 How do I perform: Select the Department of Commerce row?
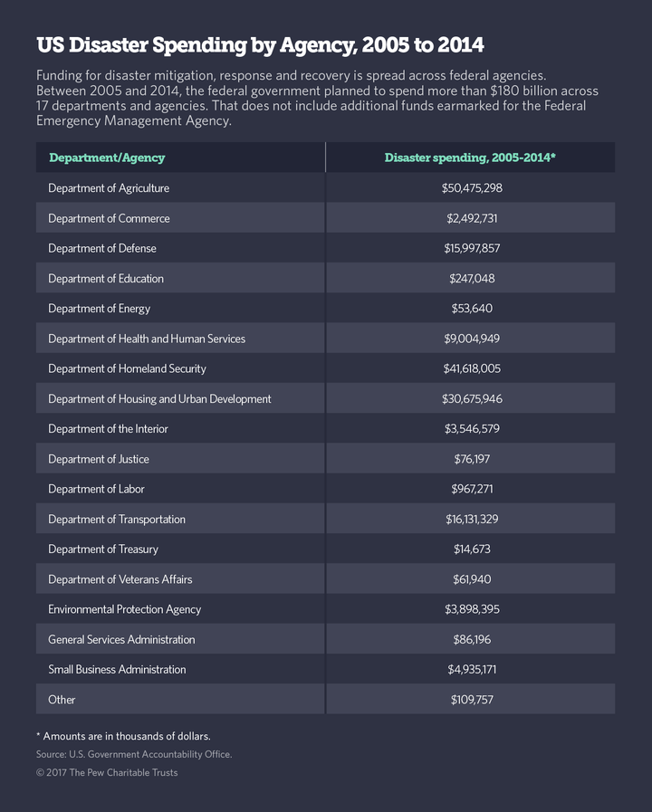point(325,217)
